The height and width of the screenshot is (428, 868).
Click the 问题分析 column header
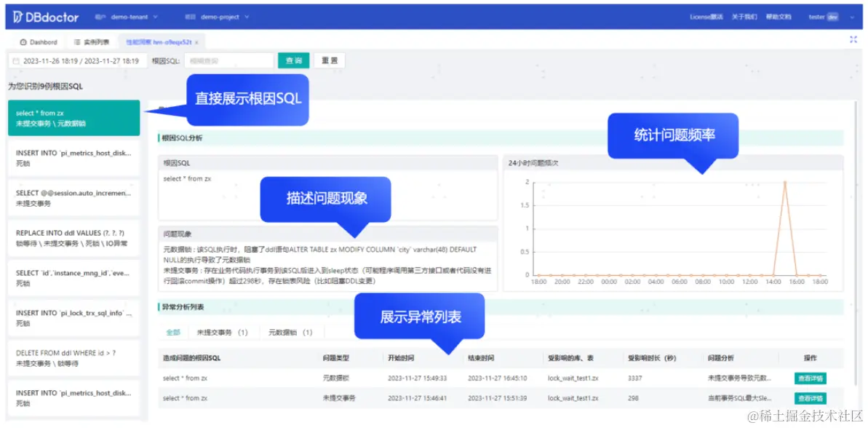pyautogui.click(x=721, y=358)
